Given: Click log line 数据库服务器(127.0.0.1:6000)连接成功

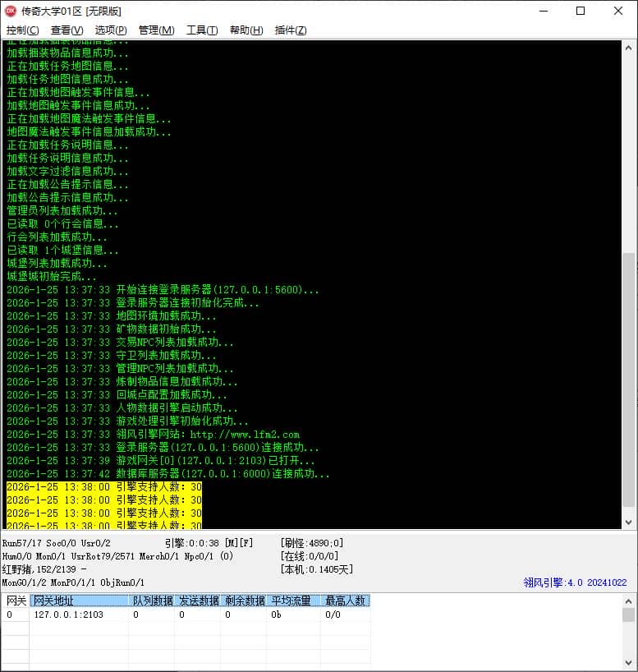Looking at the screenshot, I should pos(168,473).
